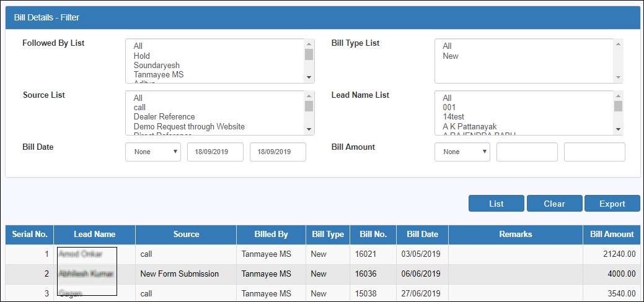Select 'call' in Source List
Viewport: 644px width, 302px height.
tap(139, 108)
